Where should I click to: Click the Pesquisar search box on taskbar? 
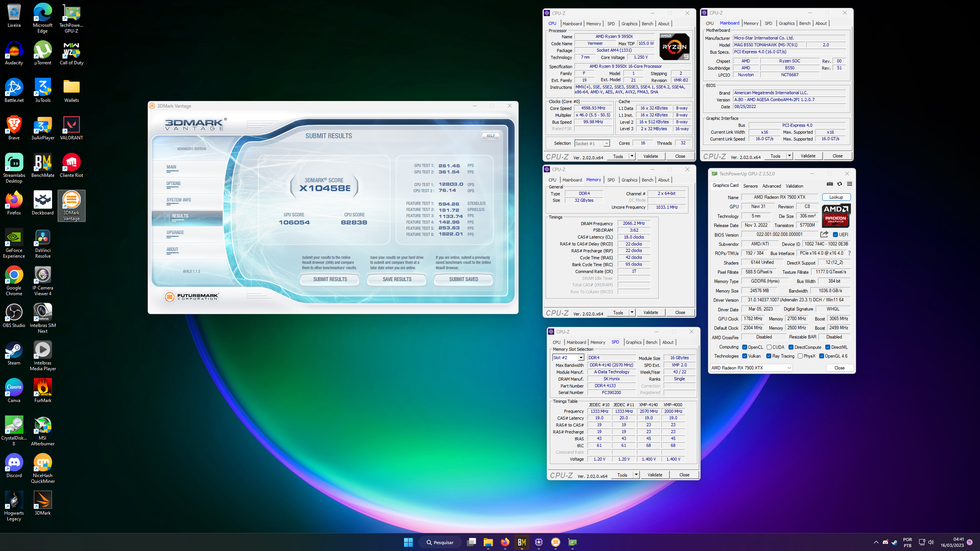click(440, 542)
